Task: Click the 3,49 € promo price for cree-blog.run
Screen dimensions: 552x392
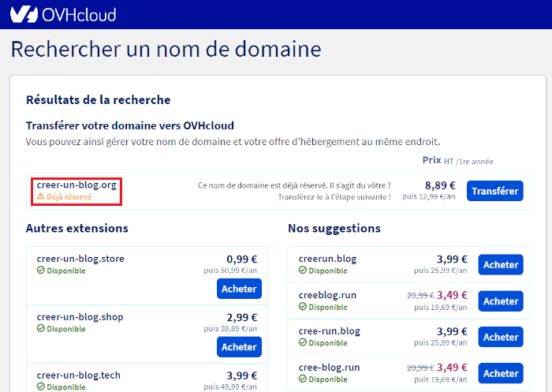Action: pyautogui.click(x=452, y=368)
